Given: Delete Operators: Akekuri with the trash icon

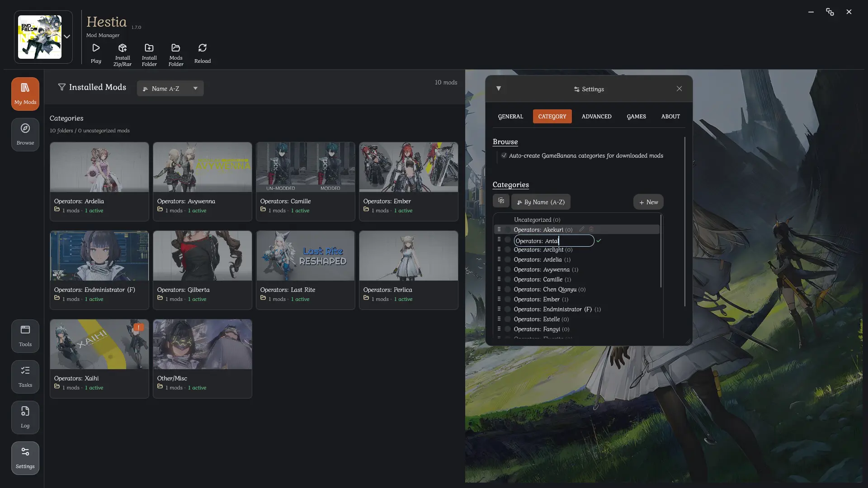Looking at the screenshot, I should click(591, 229).
